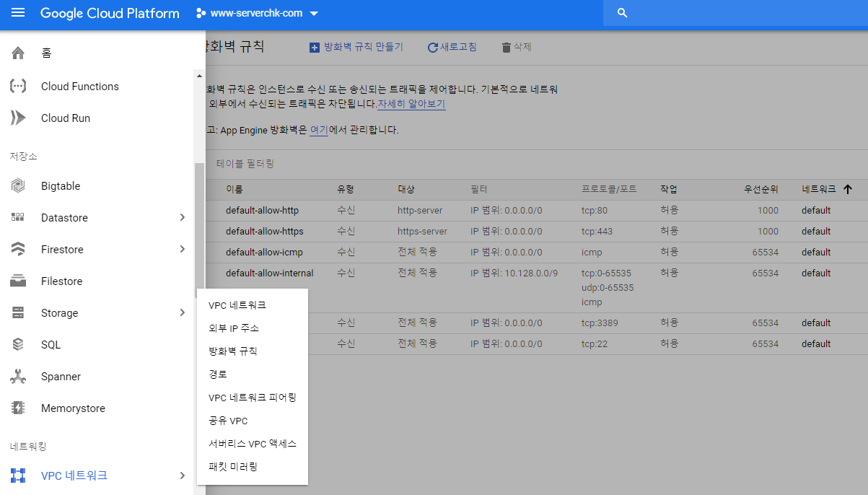Open the 자세히 알아보기 link
The width and height of the screenshot is (868, 495).
coord(411,104)
